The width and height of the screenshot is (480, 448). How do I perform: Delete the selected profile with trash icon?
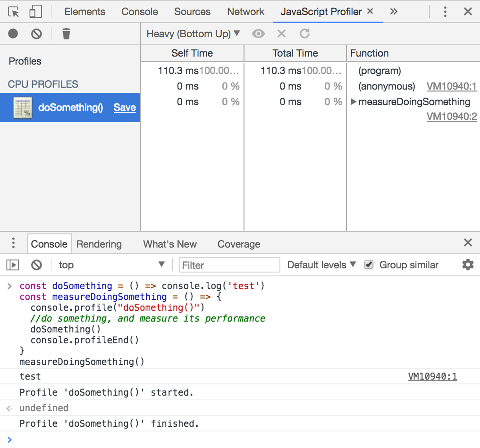[x=66, y=33]
